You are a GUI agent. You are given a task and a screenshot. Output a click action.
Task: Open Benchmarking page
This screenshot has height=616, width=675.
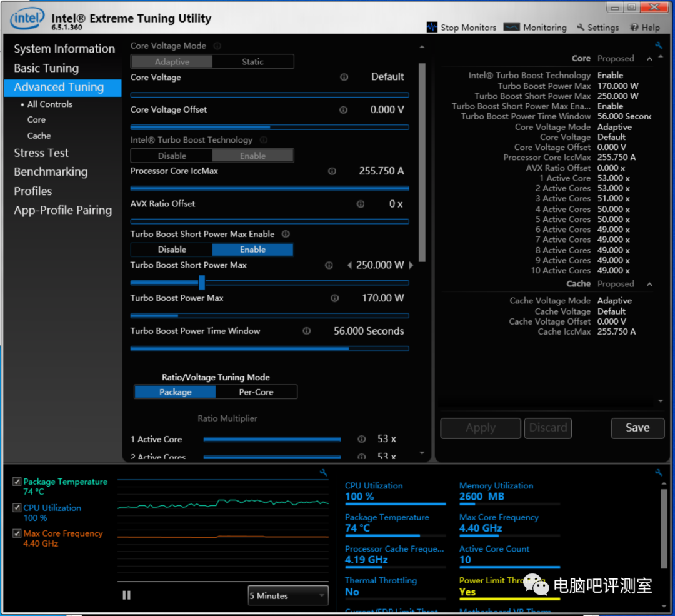coord(51,172)
